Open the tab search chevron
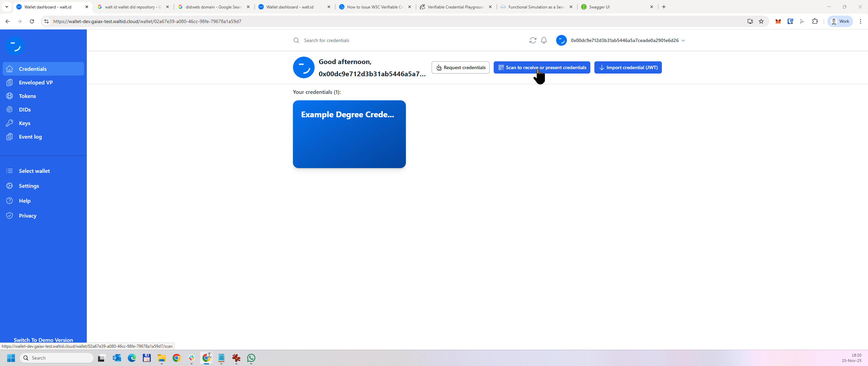 pyautogui.click(x=6, y=7)
